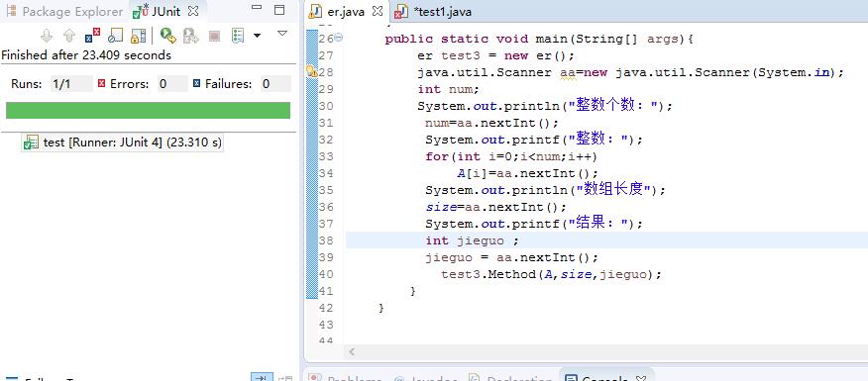The image size is (868, 381).
Task: Toggle failure trace compare button at bottom
Action: pyautogui.click(x=262, y=378)
